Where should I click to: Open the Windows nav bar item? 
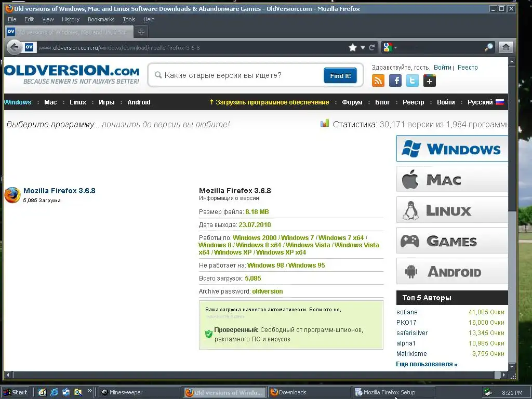(x=18, y=102)
